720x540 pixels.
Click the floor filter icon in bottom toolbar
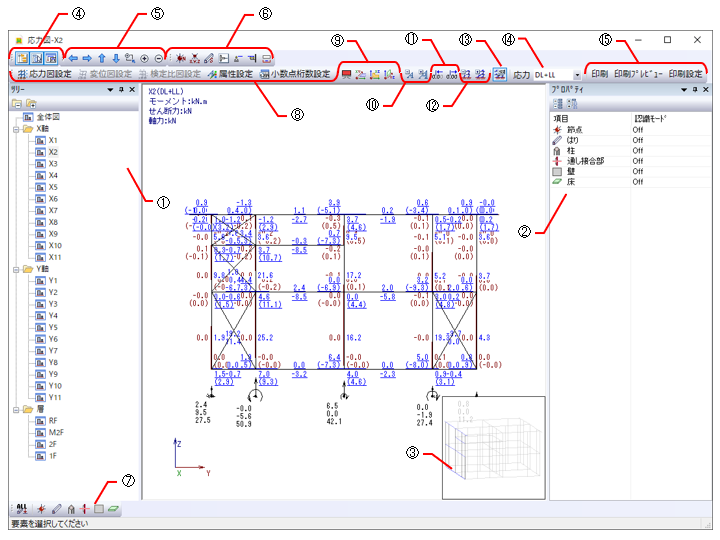coord(115,509)
